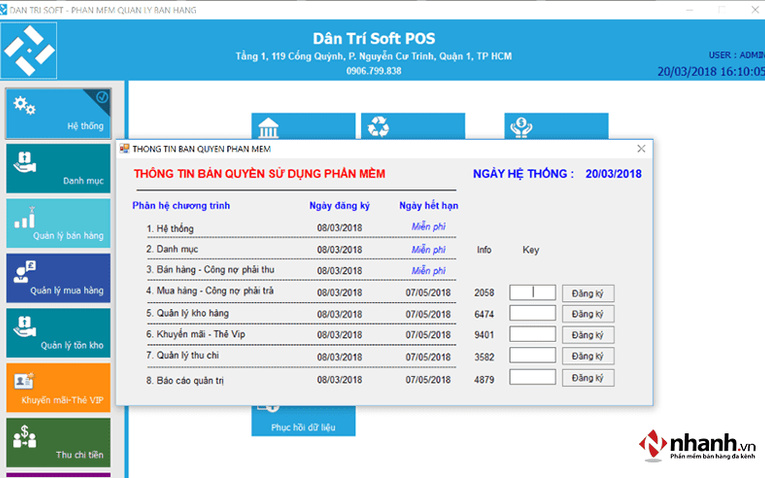Click info code 6474

point(484,314)
